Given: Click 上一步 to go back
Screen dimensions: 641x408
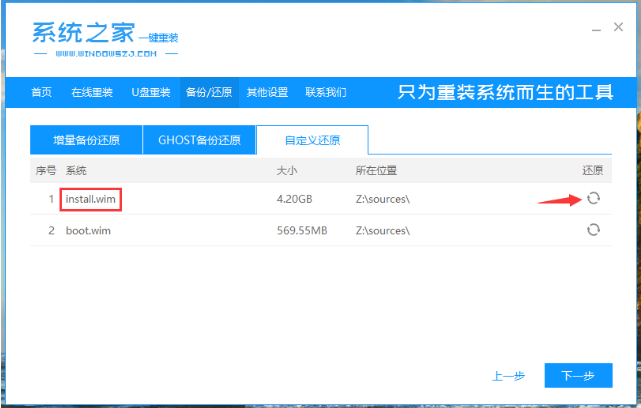Looking at the screenshot, I should coord(507,376).
